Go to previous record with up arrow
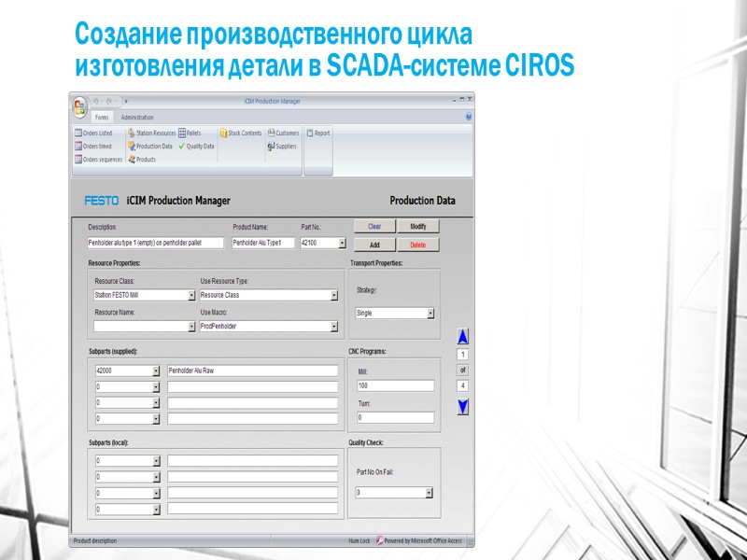This screenshot has height=560, width=747. 462,336
